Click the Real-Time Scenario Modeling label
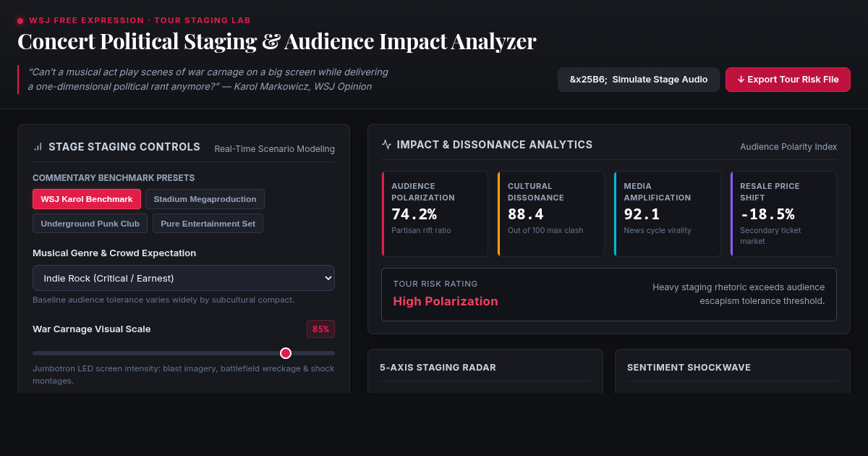868x456 pixels. 274,149
